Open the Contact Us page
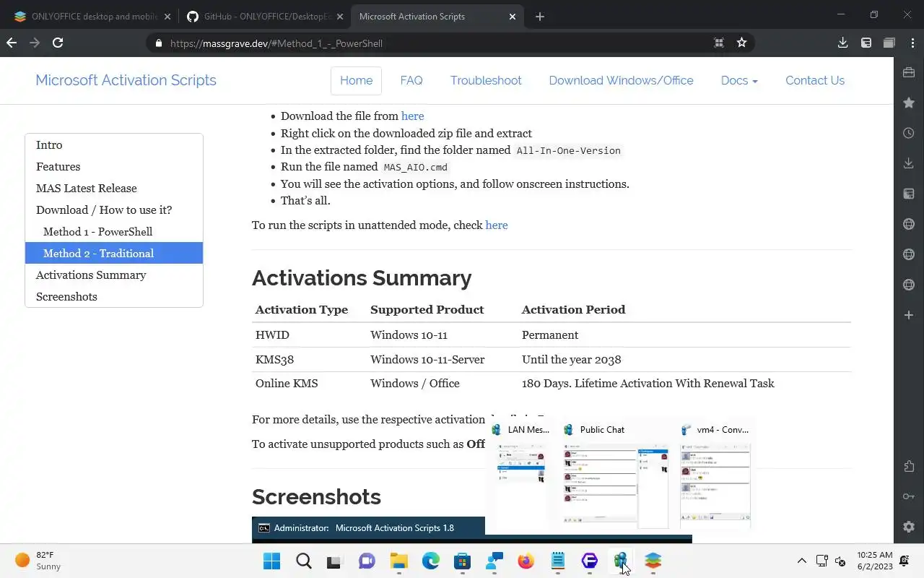The width and height of the screenshot is (924, 578). click(815, 80)
